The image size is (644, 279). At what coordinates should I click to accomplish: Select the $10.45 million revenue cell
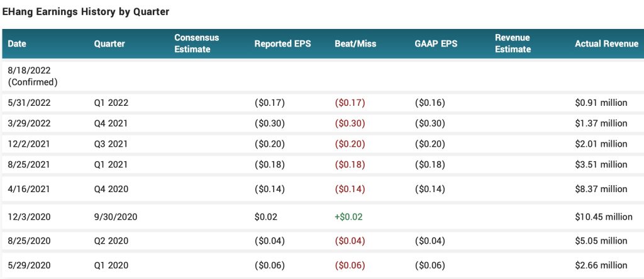tap(604, 217)
